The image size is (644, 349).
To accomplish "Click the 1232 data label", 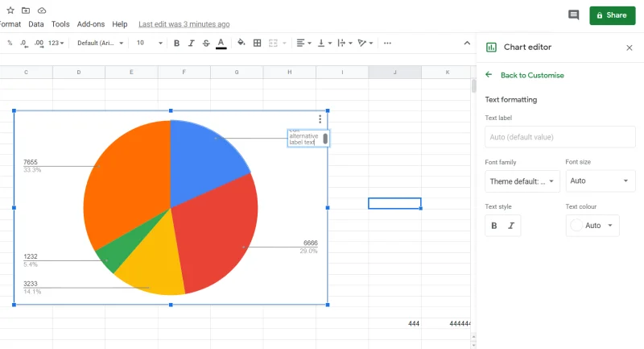I will [x=31, y=256].
